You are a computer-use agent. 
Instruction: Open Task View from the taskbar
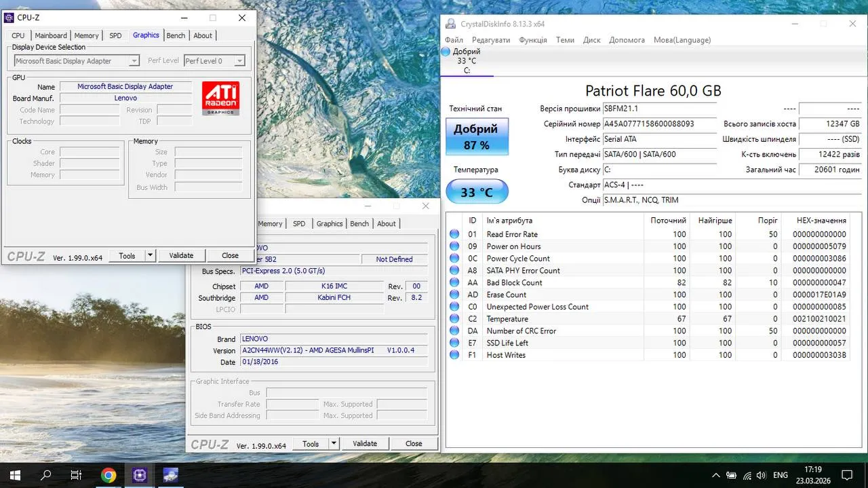(77, 475)
